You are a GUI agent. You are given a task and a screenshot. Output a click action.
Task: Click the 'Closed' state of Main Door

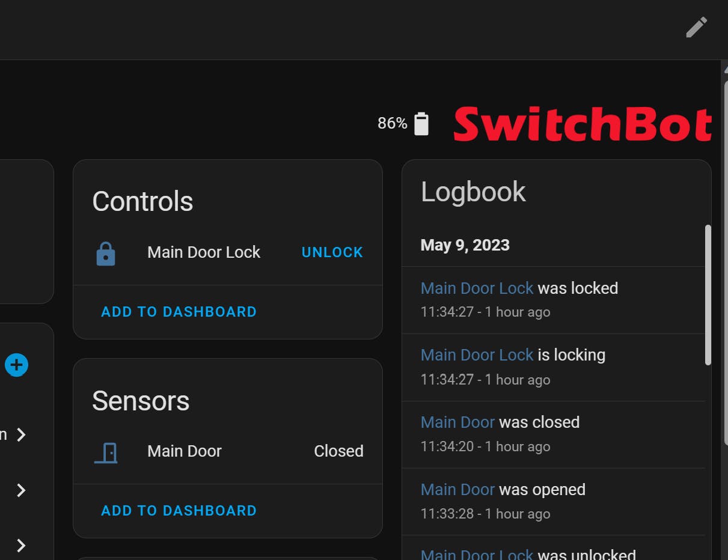point(339,451)
